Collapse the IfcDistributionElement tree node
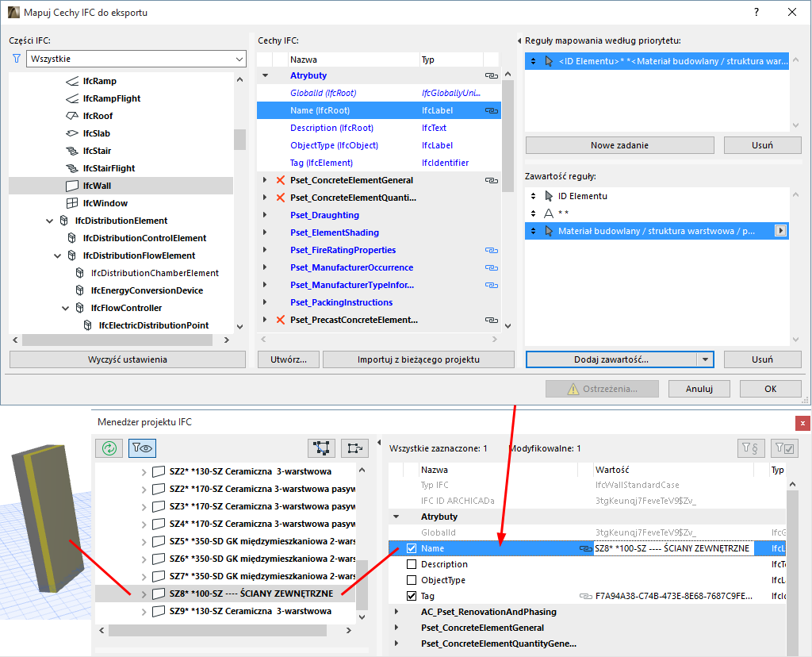Screen dimensions: 812x657 [50, 221]
